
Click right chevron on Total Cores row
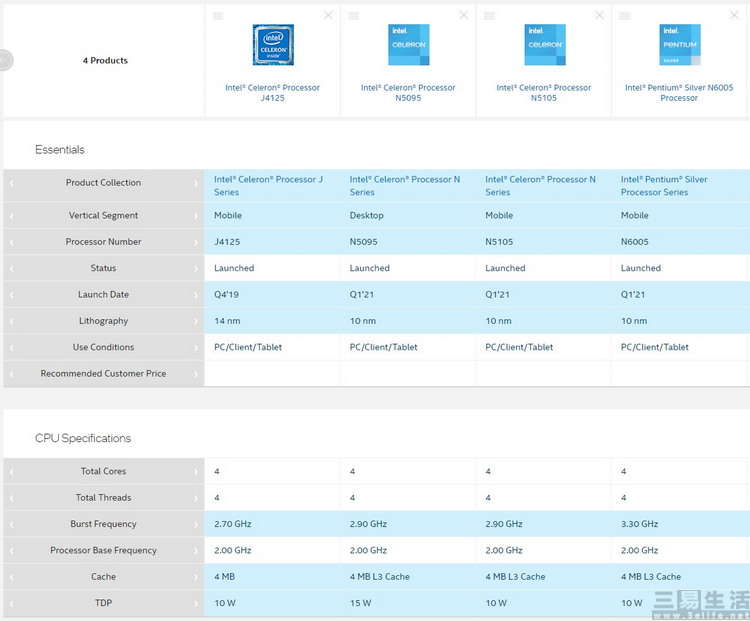196,472
